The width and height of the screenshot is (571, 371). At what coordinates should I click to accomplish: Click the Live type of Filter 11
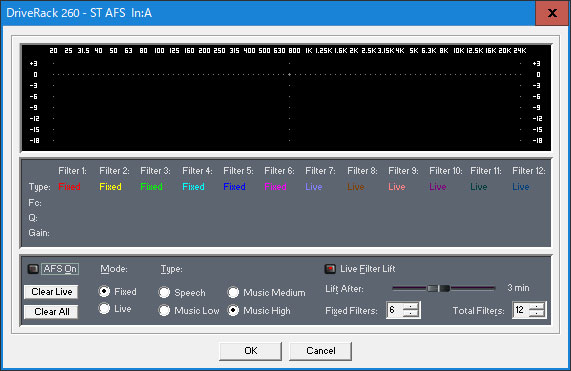coord(479,187)
